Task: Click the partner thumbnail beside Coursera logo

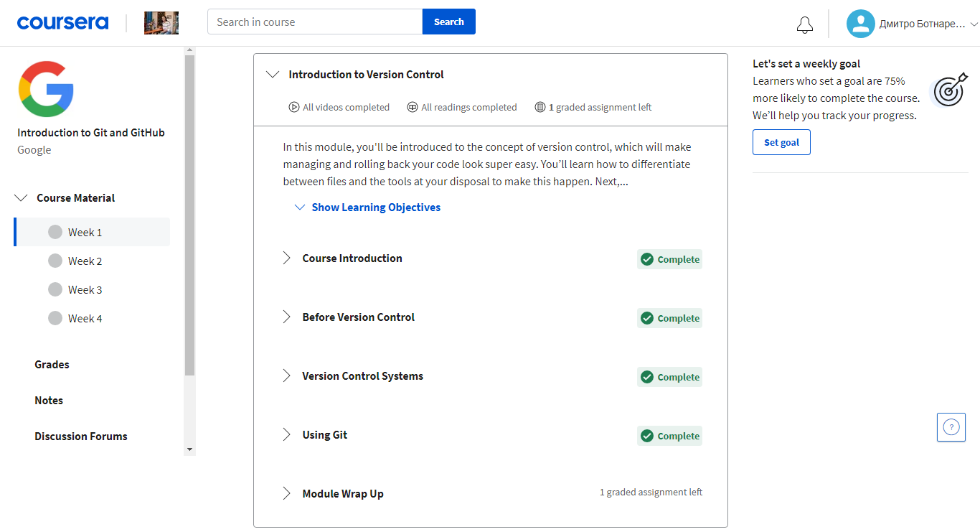Action: click(161, 23)
